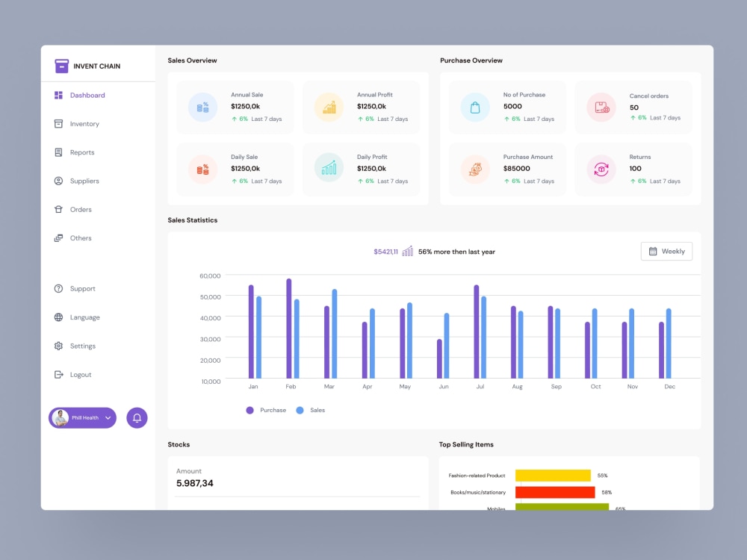Click the Daily Sale coins icon
747x560 pixels.
(x=202, y=169)
